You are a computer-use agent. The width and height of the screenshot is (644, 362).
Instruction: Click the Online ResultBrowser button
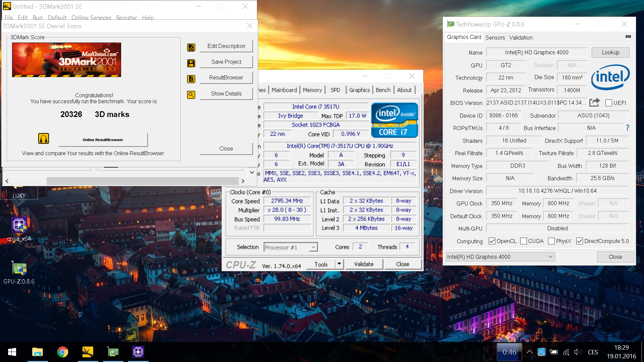(103, 140)
